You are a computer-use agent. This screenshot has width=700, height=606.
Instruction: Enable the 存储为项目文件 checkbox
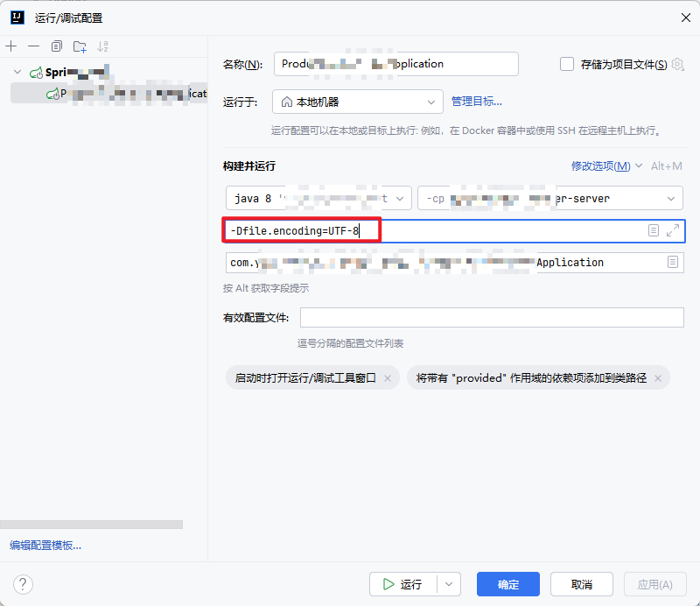click(x=566, y=64)
